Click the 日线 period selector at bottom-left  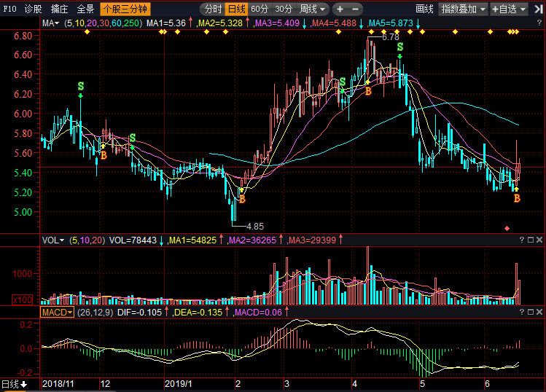14,384
